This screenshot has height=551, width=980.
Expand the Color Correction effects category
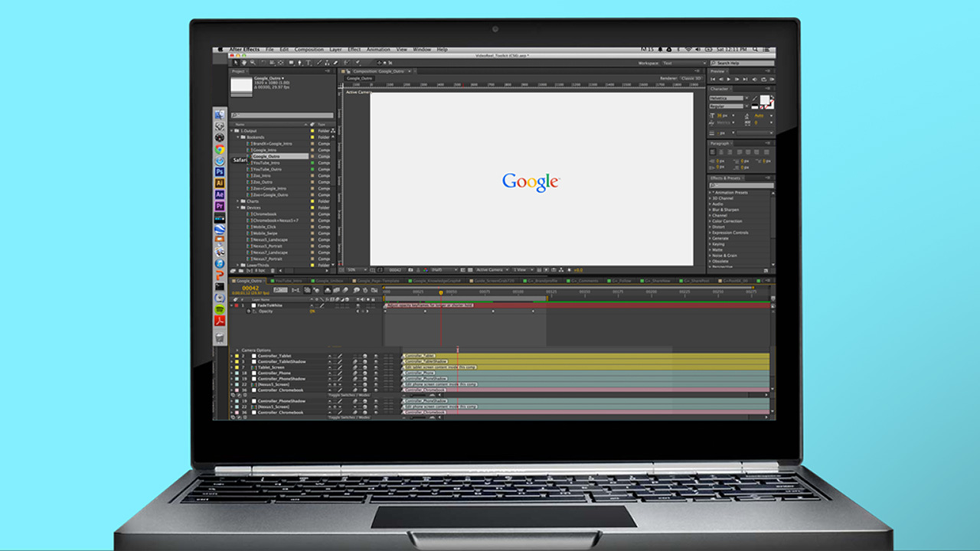[710, 221]
